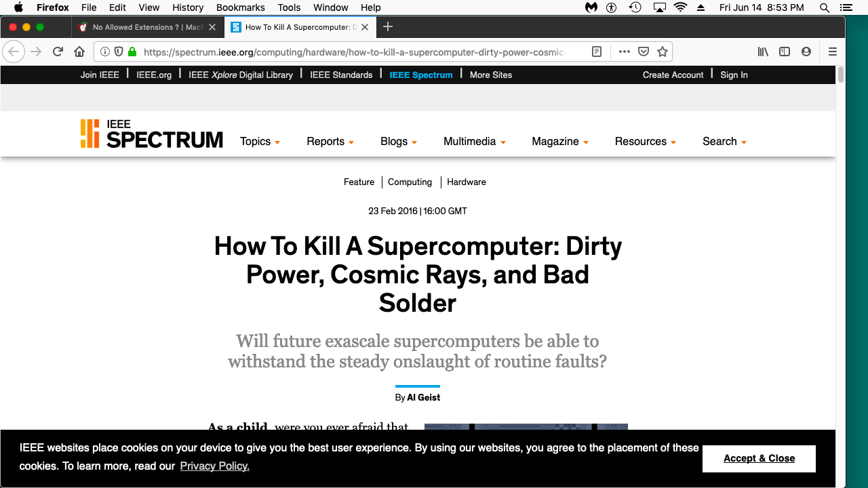Viewport: 868px width, 488px height.
Task: Open the Privacy Policy link
Action: coord(214,466)
